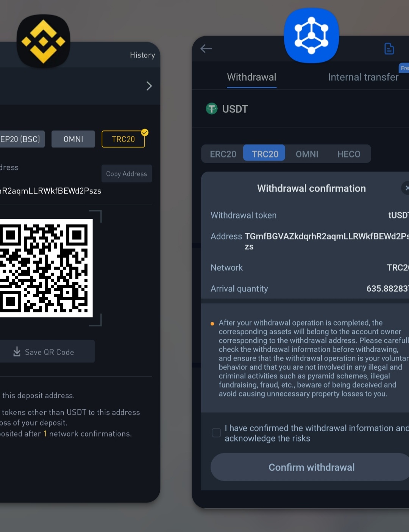This screenshot has height=532, width=409.
Task: Click Save QR Code button
Action: (x=47, y=352)
